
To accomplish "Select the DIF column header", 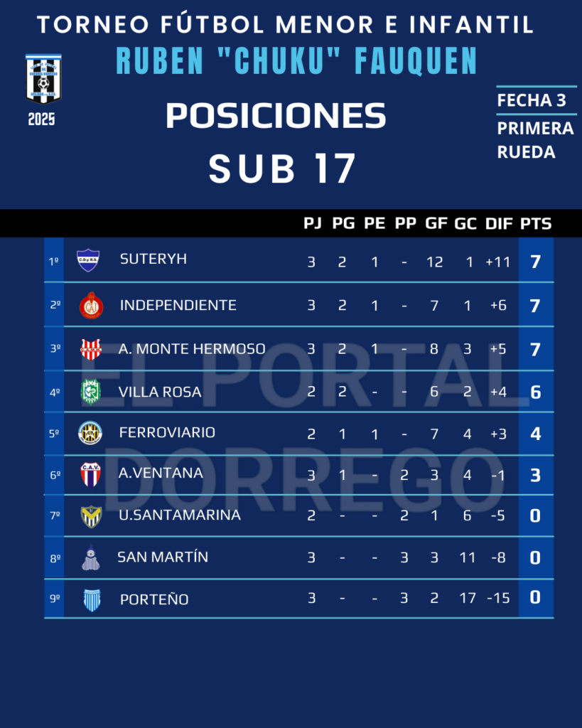I will click(499, 223).
